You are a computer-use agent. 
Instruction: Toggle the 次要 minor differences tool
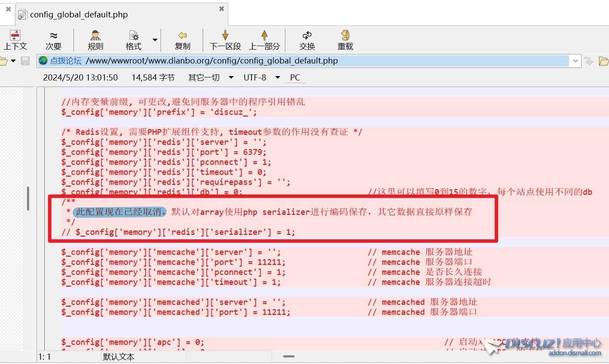point(53,40)
